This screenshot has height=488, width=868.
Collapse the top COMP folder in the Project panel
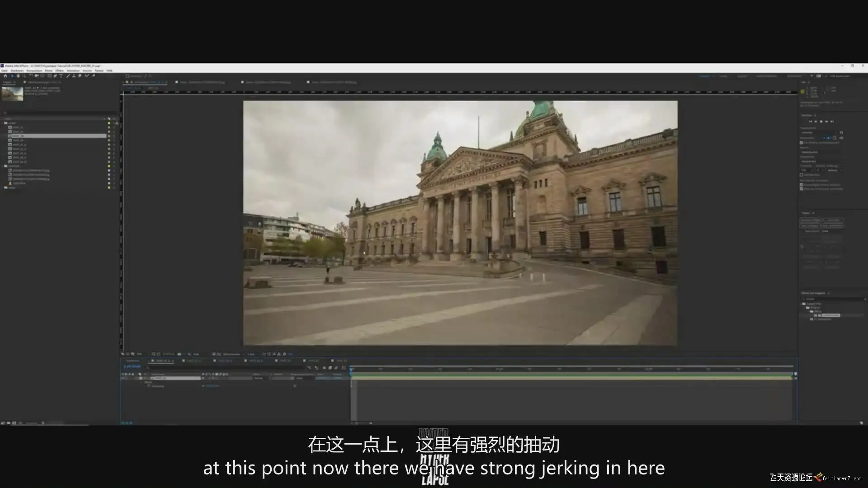point(2,123)
